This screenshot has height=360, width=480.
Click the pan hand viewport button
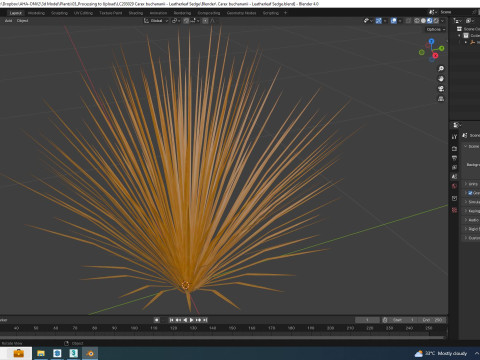tap(441, 79)
